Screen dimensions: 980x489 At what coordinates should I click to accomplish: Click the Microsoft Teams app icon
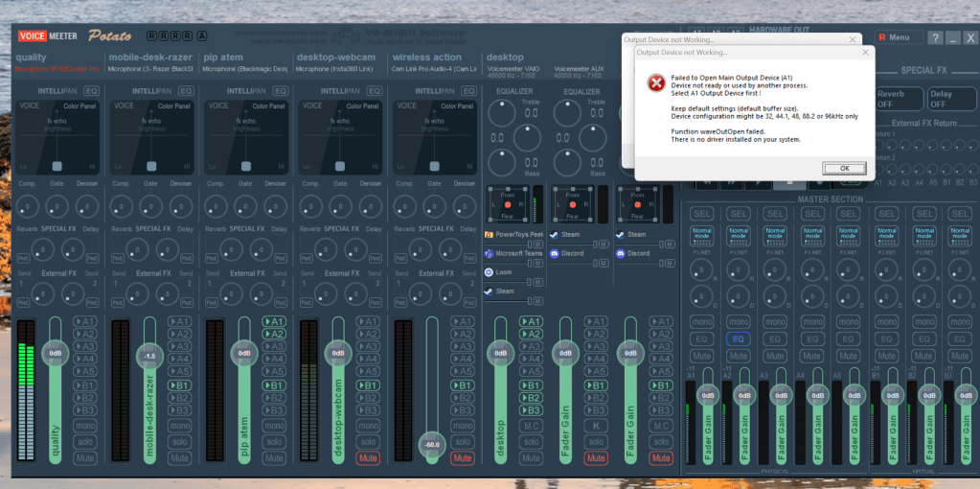[x=489, y=253]
